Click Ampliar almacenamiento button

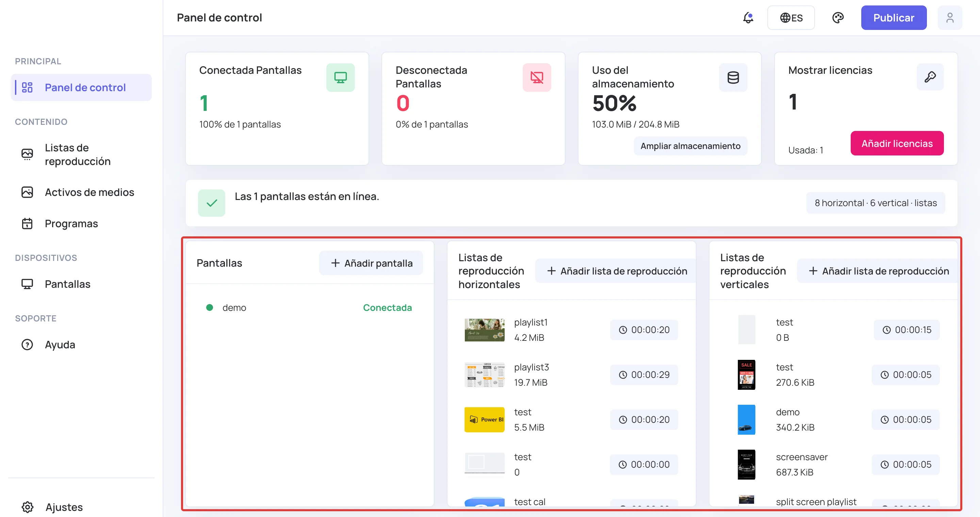coord(690,146)
